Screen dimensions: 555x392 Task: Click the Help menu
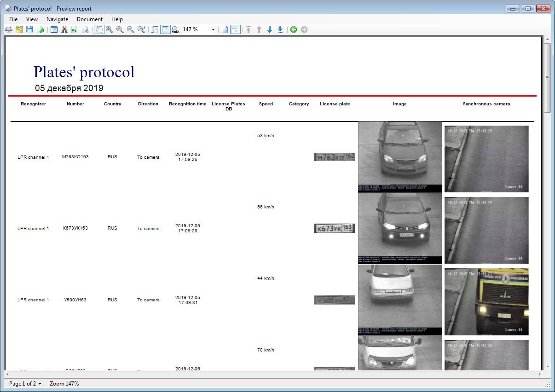pos(117,19)
